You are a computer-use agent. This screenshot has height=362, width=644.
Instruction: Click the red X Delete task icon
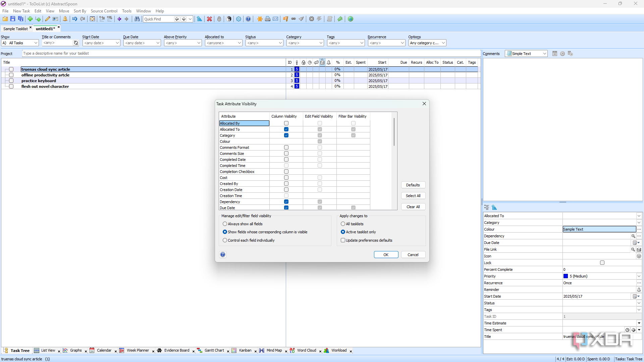tap(209, 19)
